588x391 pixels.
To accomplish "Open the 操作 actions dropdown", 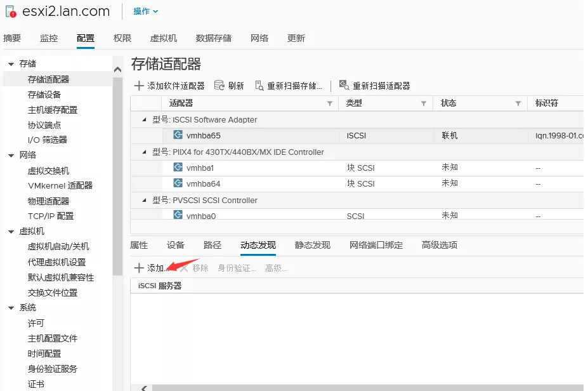I will point(146,11).
